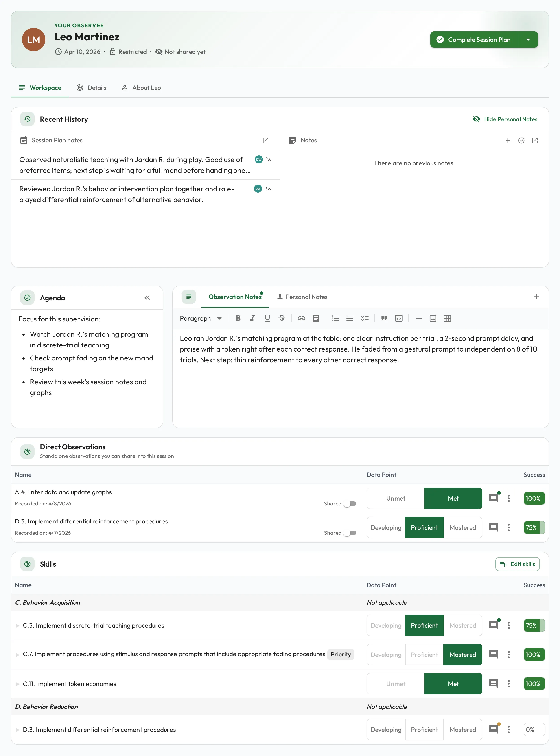The image size is (560, 756).
Task: Insert table into notes
Action: pos(447,318)
